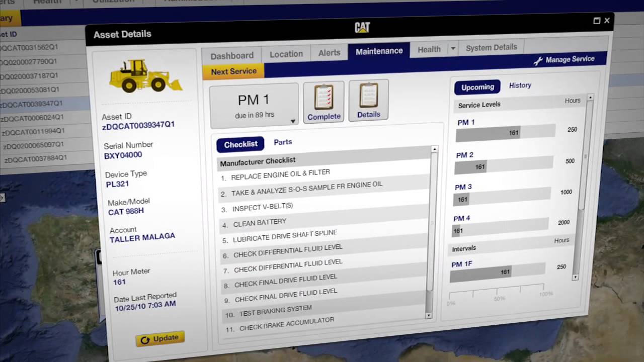This screenshot has height=362, width=644.
Task: Click the Manage Service wrench icon
Action: [538, 61]
